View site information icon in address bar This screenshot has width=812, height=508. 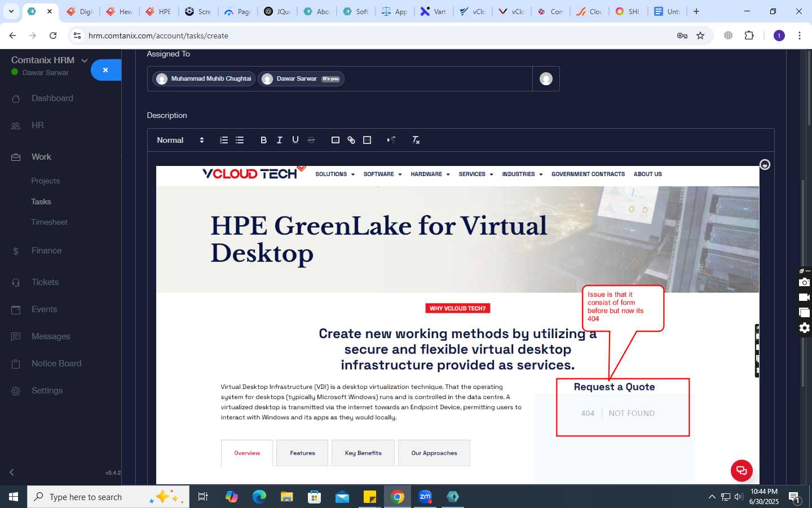(78, 36)
